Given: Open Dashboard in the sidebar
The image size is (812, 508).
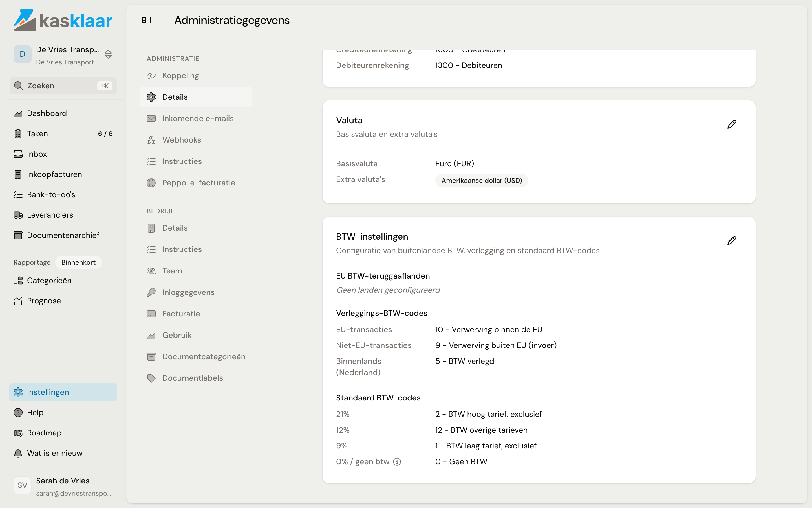Looking at the screenshot, I should pyautogui.click(x=63, y=113).
